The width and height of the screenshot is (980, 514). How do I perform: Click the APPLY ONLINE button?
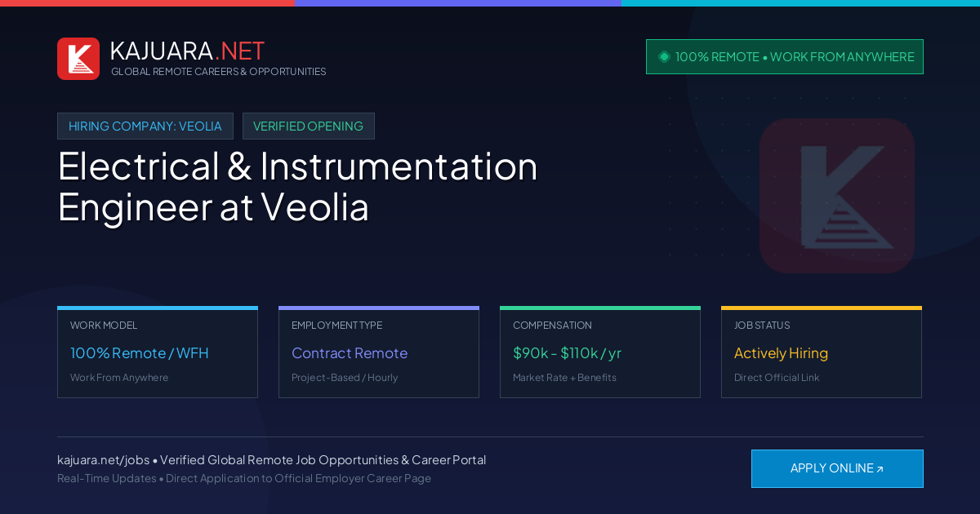coord(837,468)
